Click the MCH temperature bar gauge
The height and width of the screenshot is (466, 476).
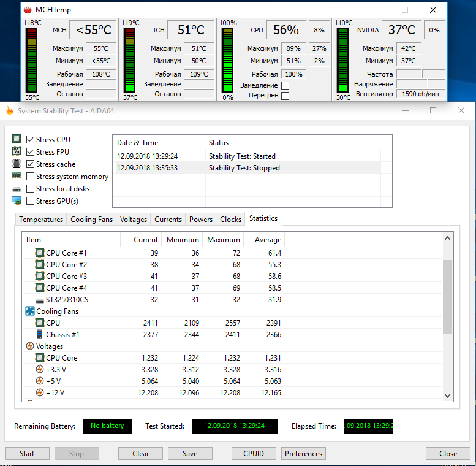[31, 60]
